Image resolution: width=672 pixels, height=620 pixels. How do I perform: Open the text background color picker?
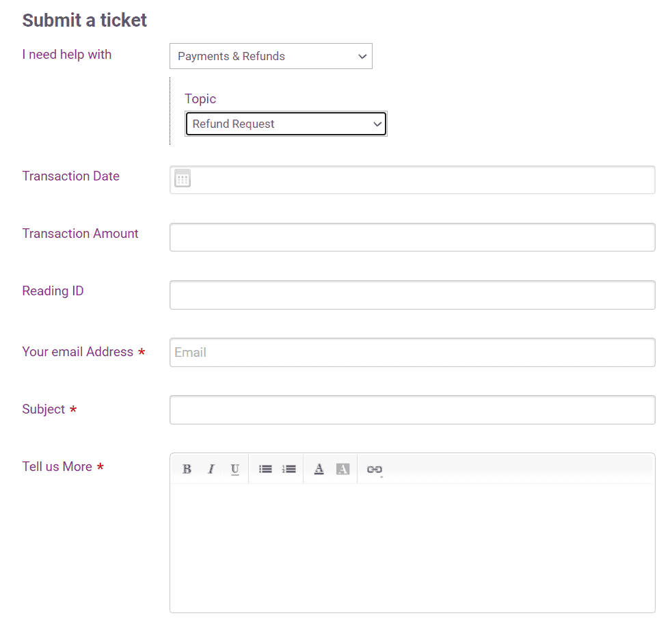pos(342,469)
